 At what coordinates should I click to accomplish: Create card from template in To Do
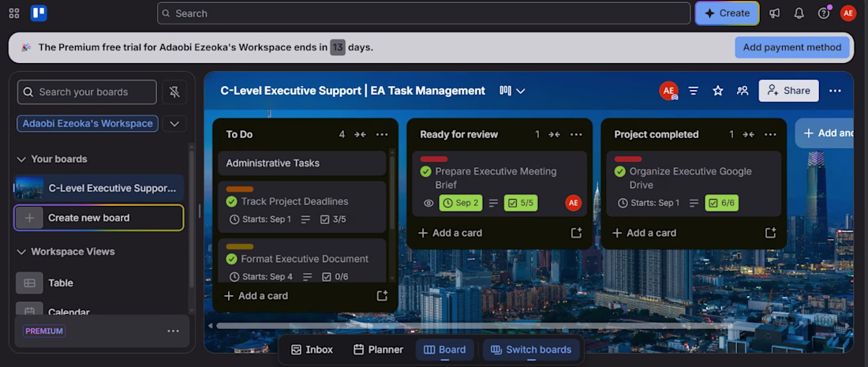382,296
